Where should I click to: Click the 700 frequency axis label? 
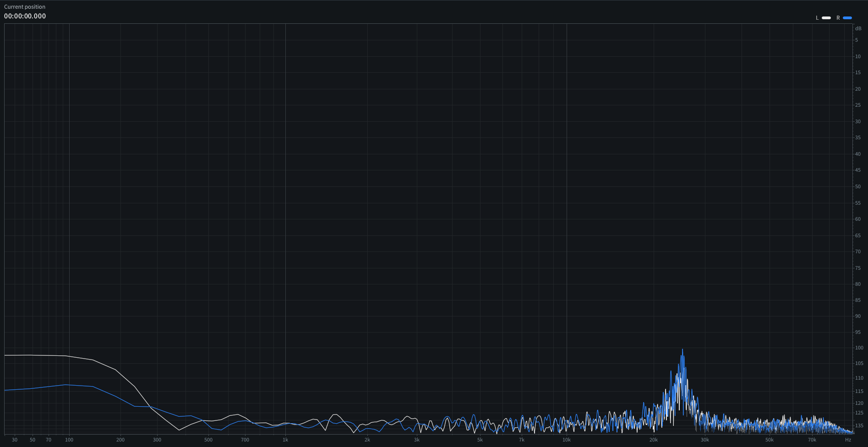tap(245, 440)
